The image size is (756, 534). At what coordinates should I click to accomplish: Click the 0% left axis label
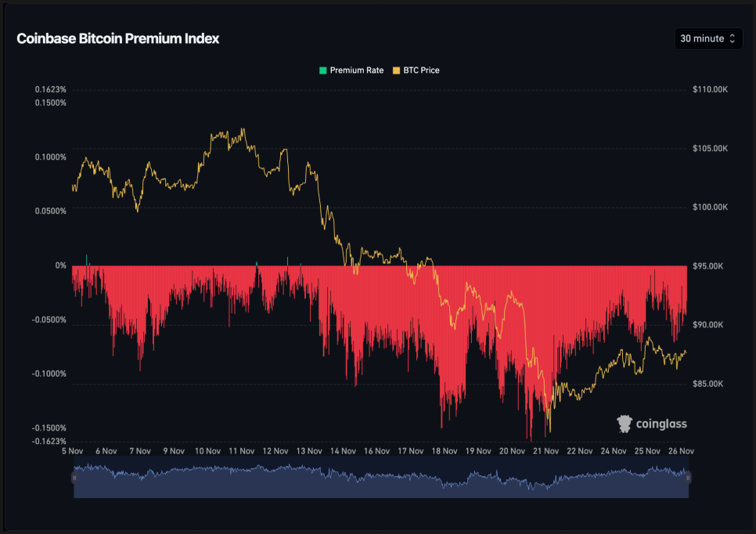click(x=60, y=265)
